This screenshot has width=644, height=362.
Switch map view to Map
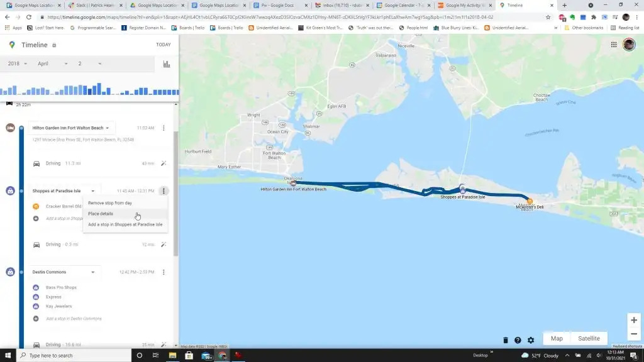coord(557,339)
